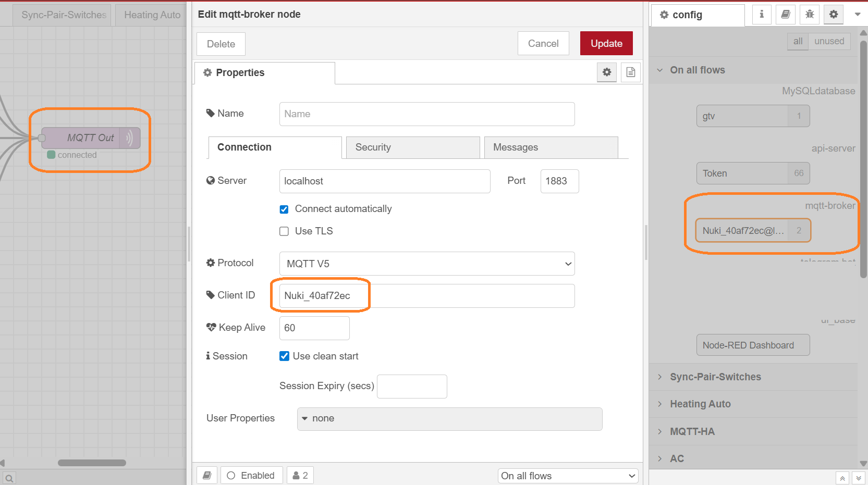Open the Protocol MQTT V5 dropdown
The width and height of the screenshot is (868, 485).
pyautogui.click(x=427, y=264)
